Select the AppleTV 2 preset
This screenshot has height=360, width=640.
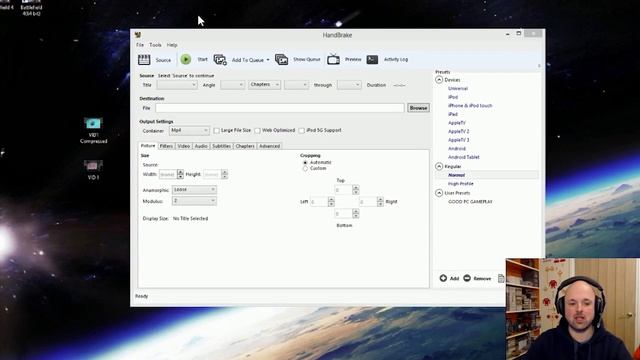[x=459, y=131]
